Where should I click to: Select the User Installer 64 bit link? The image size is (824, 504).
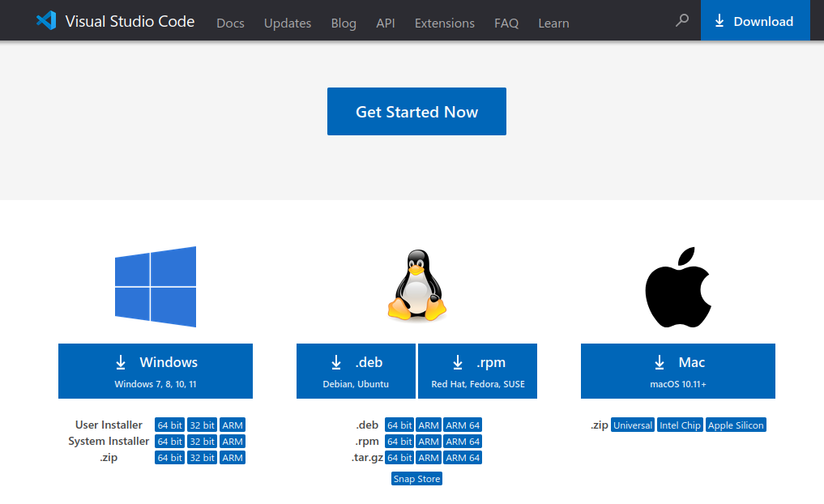tap(169, 425)
